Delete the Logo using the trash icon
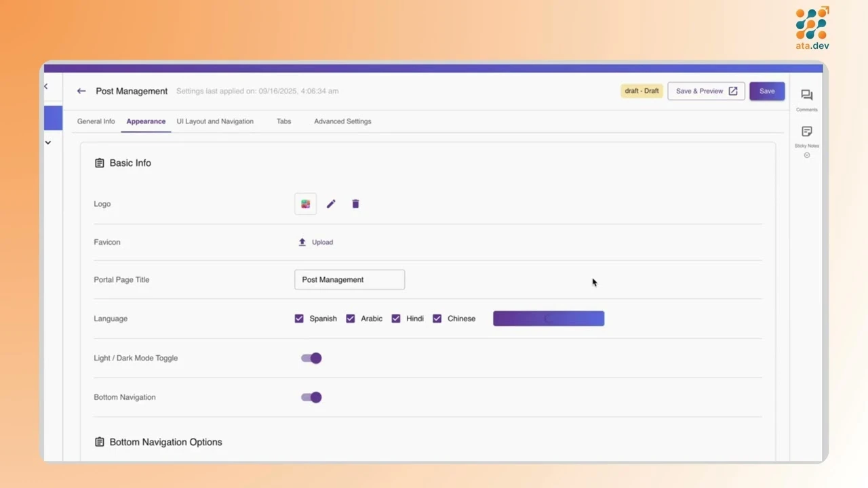 pyautogui.click(x=355, y=203)
